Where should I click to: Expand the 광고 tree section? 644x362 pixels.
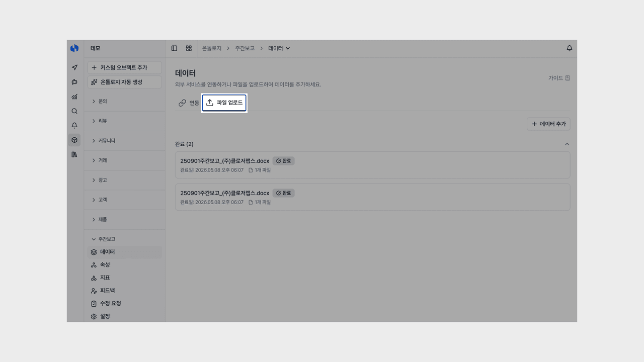coord(124,180)
